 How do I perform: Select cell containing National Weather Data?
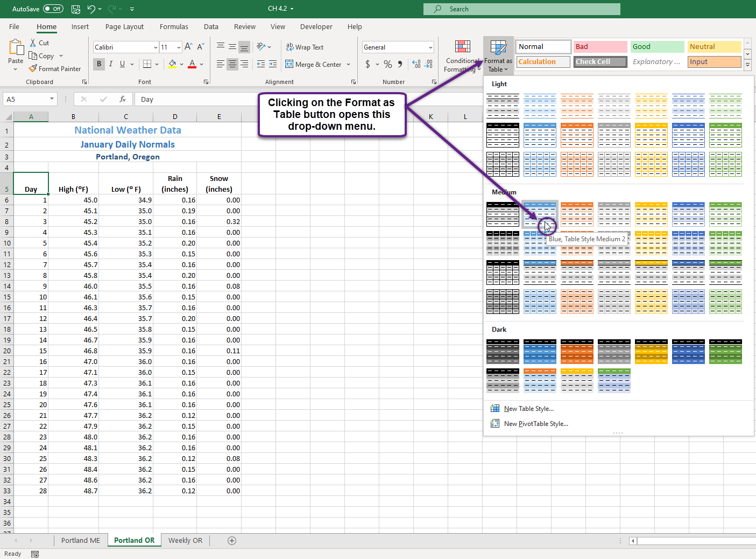128,130
